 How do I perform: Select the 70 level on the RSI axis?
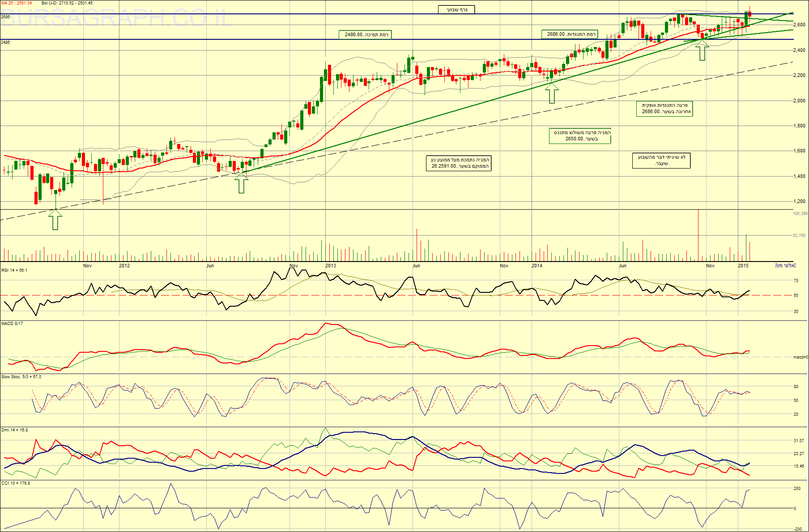796,281
